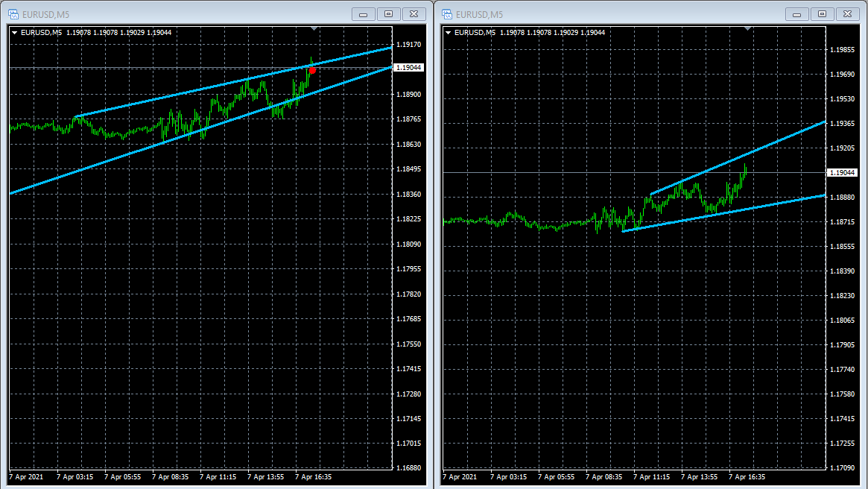Click the 1.19044 price label on left chart
This screenshot has height=489, width=868.
(408, 68)
